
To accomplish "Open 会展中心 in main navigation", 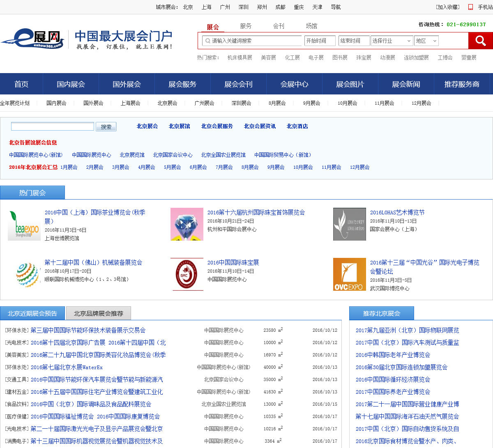I will coord(294,84).
